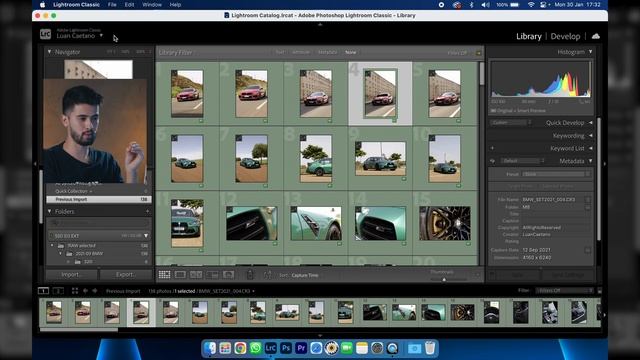The image size is (640, 360).
Task: Open People view in the toolbar
Action: coord(228,275)
